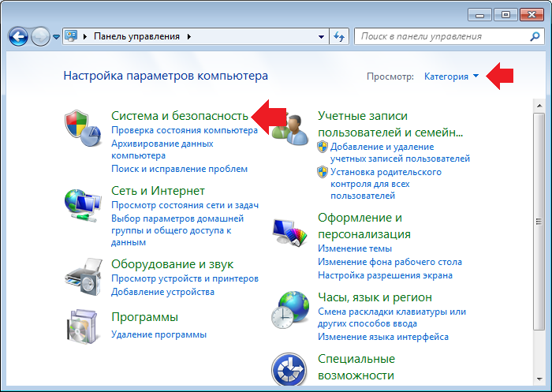Open Просмотр устройств и принтеров link
The image size is (552, 392).
click(185, 278)
